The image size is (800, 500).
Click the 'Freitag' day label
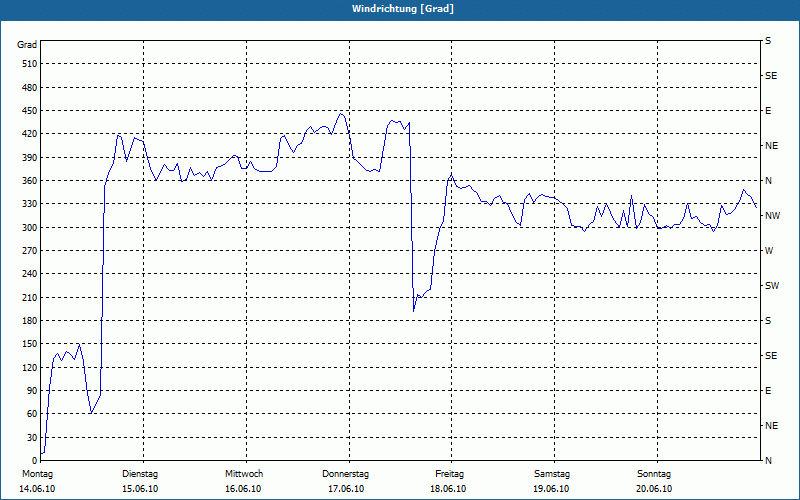(449, 474)
